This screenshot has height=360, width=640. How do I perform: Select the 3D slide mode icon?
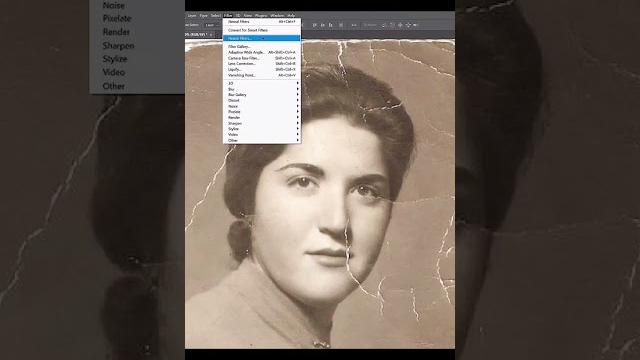408,25
